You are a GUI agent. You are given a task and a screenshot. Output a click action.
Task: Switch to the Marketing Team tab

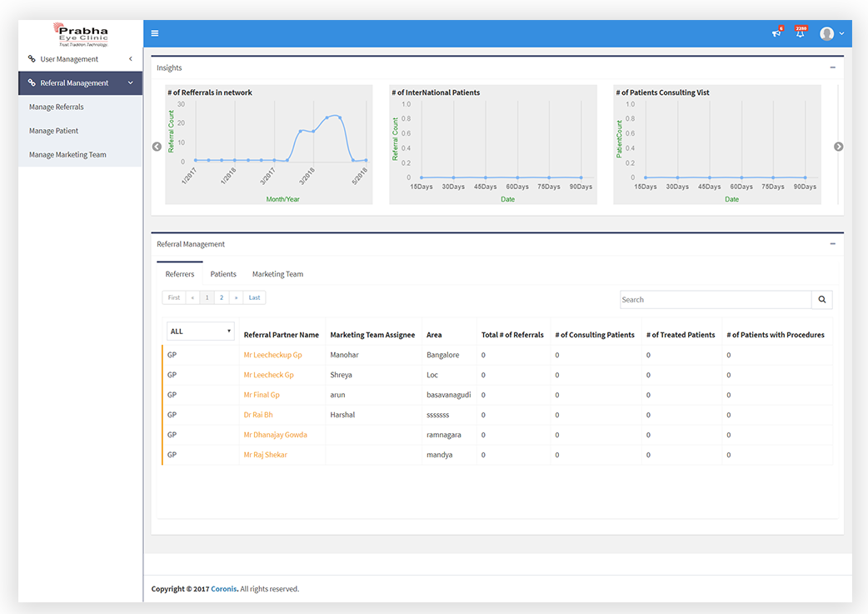[277, 274]
